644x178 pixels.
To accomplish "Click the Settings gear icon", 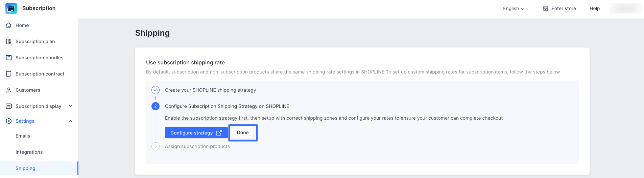I will [x=9, y=121].
